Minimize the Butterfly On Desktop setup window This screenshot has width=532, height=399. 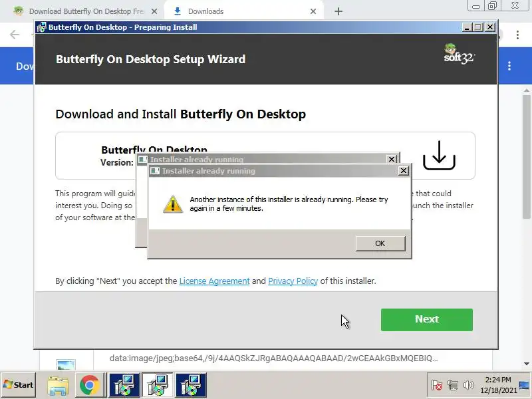coord(467,27)
